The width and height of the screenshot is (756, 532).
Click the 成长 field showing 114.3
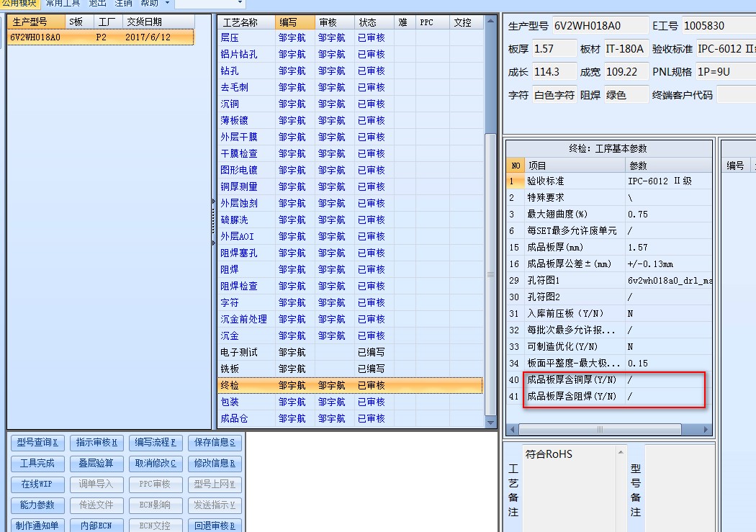pos(554,72)
